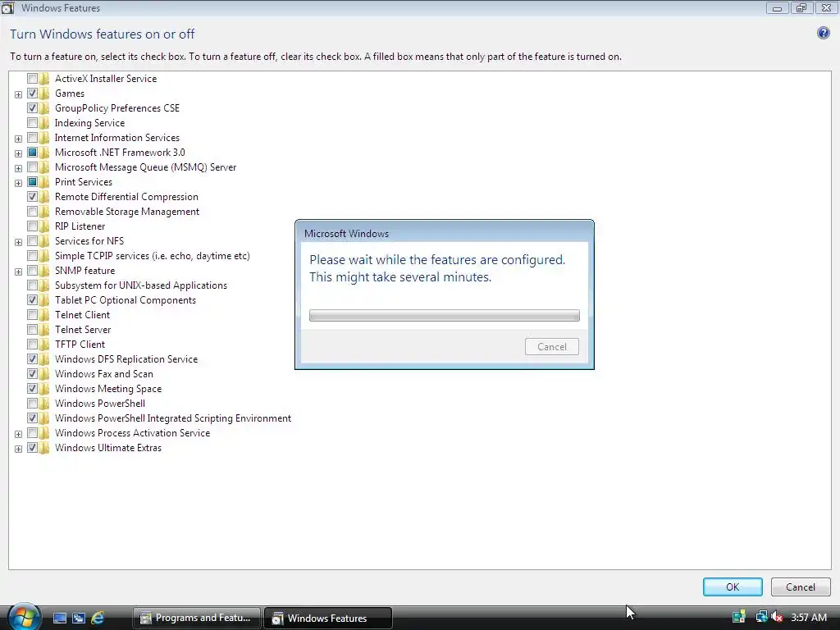
Task: Click folder icon beside Indexing Service
Action: pyautogui.click(x=44, y=123)
